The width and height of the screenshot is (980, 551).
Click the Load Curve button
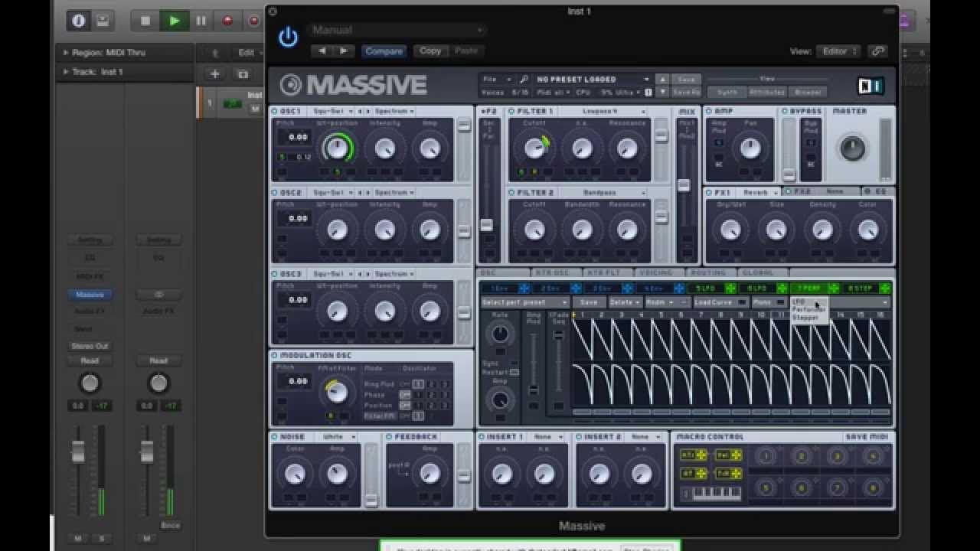point(720,302)
